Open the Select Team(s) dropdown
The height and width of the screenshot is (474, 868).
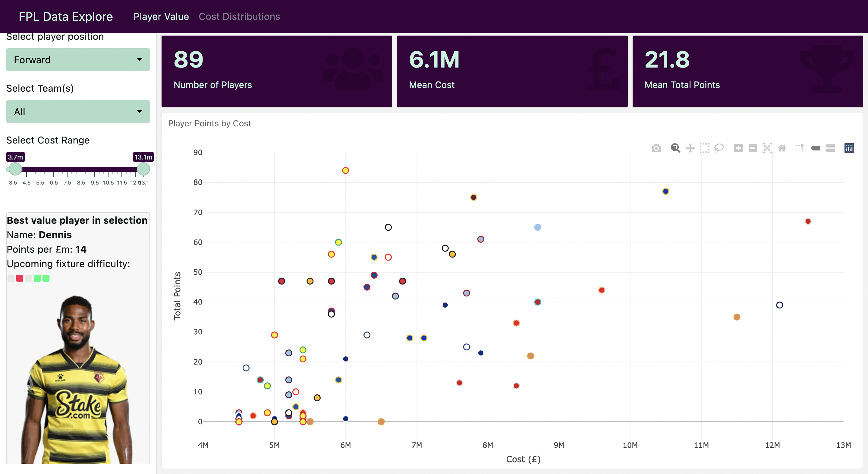(77, 112)
